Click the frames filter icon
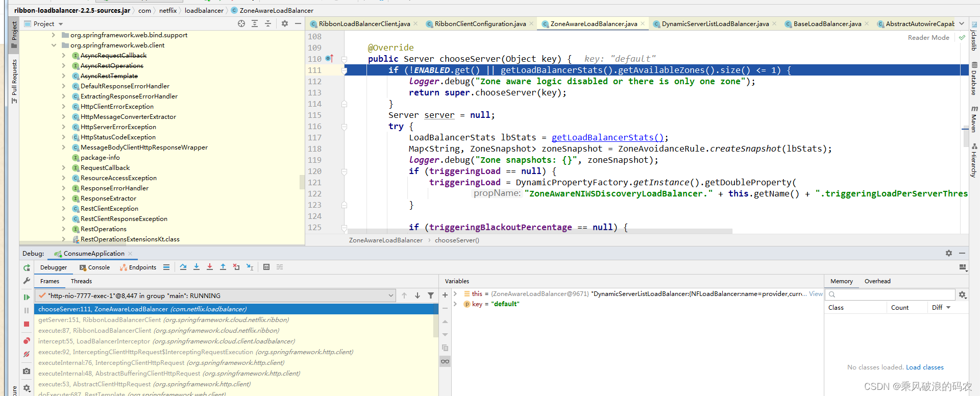This screenshot has height=396, width=980. pyautogui.click(x=431, y=295)
